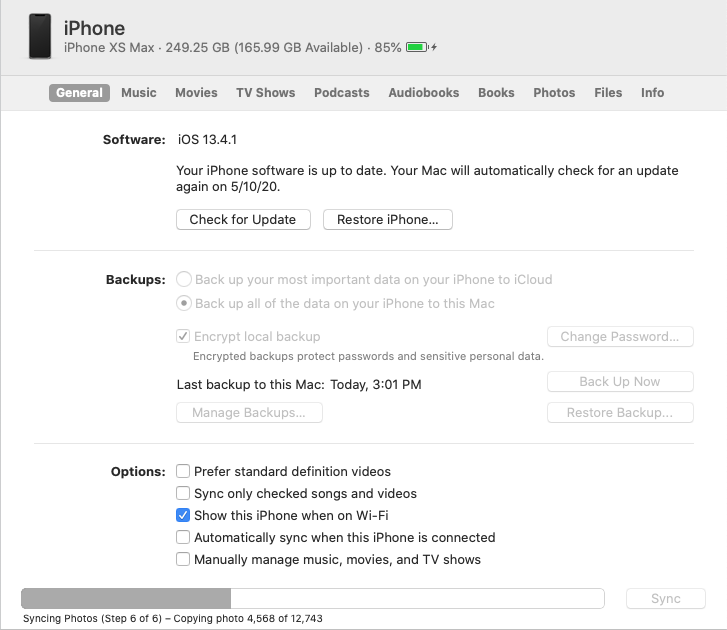Check Manually manage music, movies, TV shows
The width and height of the screenshot is (727, 630).
point(183,560)
